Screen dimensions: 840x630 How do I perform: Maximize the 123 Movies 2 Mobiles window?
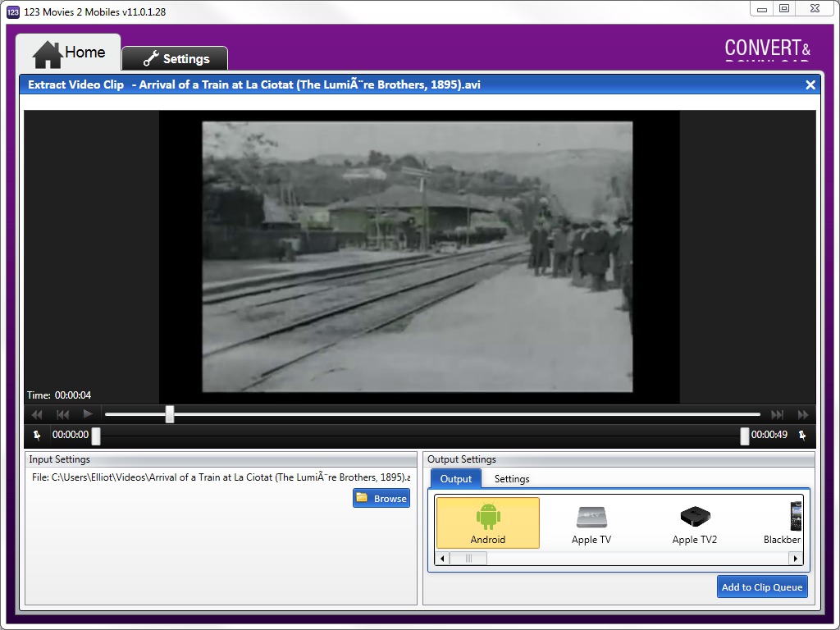point(783,9)
